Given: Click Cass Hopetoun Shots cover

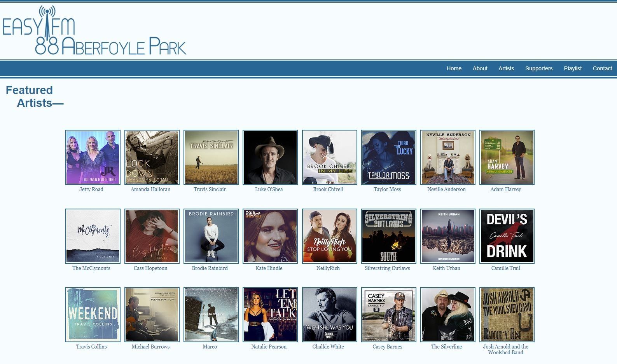Looking at the screenshot, I should coord(152,236).
